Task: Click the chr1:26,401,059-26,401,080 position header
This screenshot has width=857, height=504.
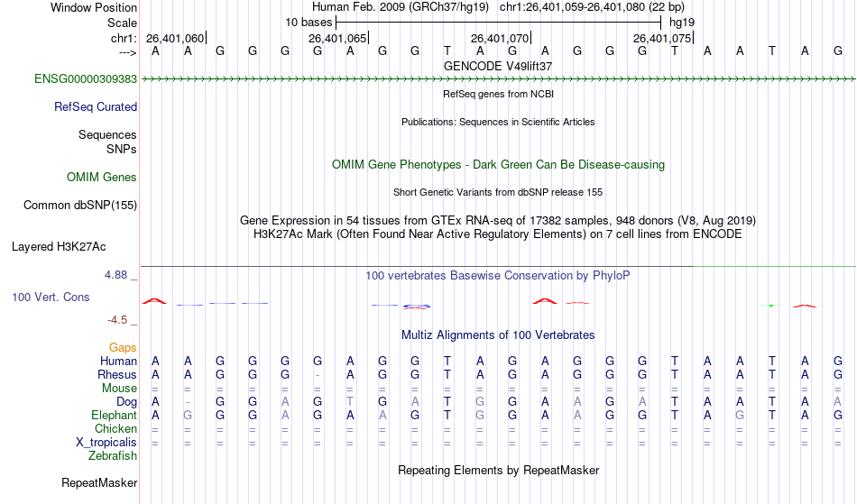Action: point(592,7)
